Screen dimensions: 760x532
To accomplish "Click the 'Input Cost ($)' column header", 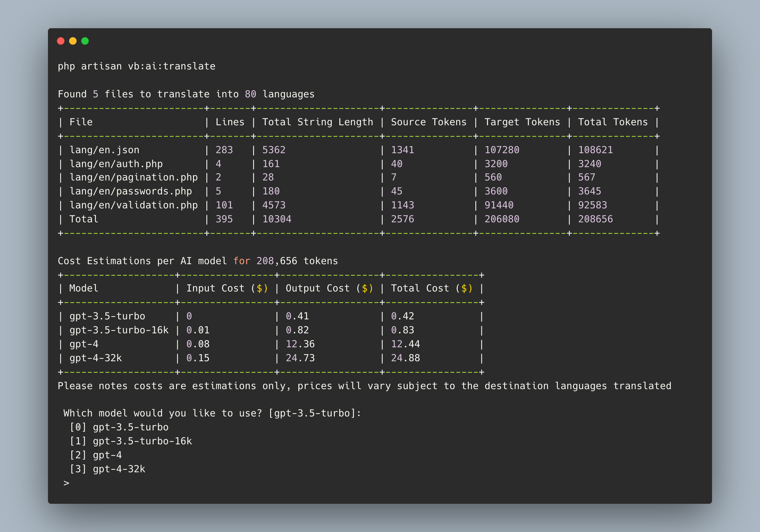I will (x=227, y=289).
